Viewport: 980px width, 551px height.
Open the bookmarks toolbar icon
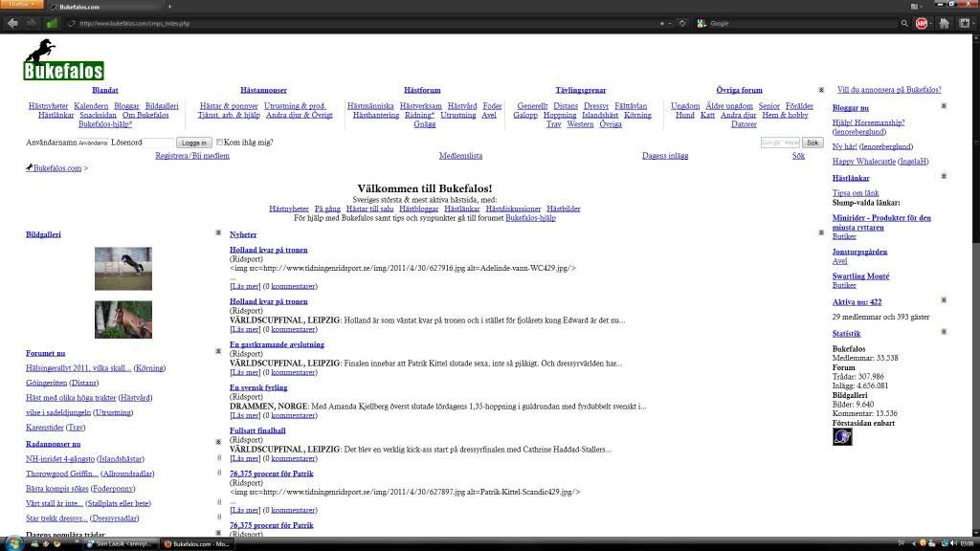pyautogui.click(x=965, y=23)
